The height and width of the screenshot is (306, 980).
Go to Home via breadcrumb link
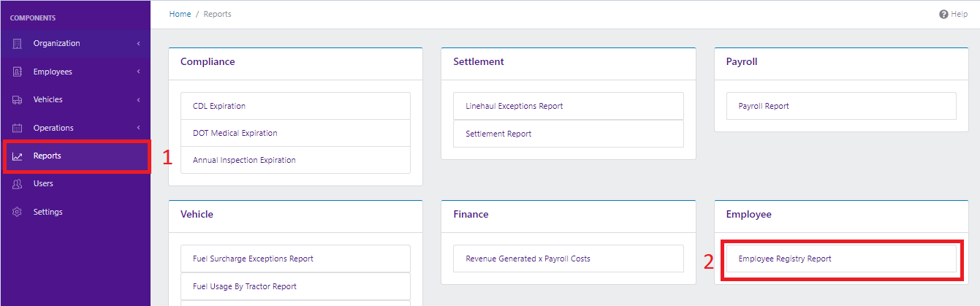click(180, 14)
